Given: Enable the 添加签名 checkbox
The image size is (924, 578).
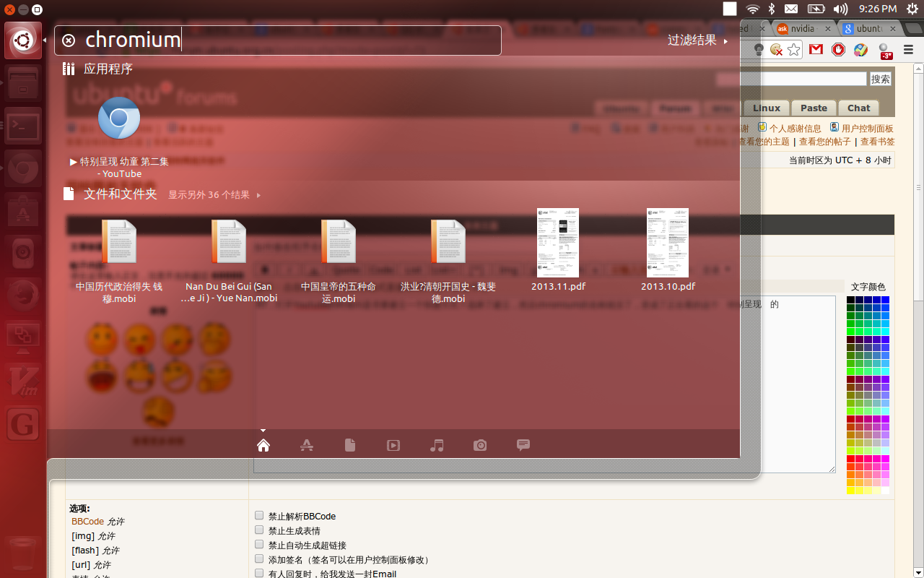Looking at the screenshot, I should click(x=259, y=558).
